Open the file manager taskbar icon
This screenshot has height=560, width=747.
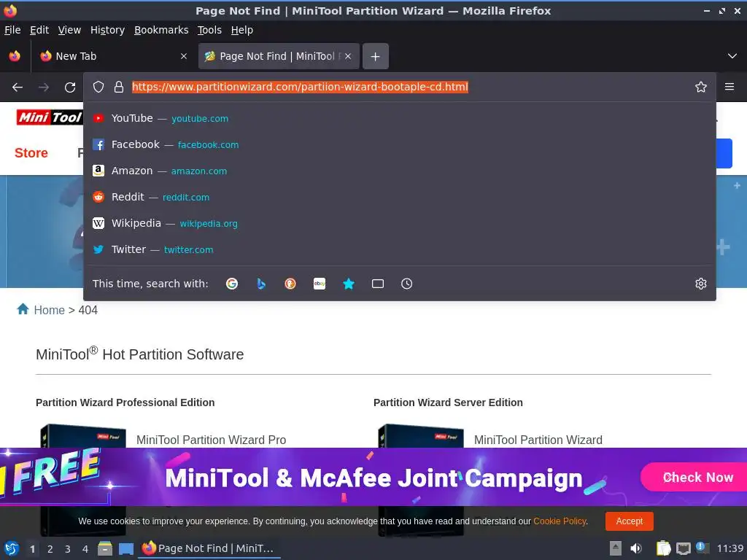point(105,548)
